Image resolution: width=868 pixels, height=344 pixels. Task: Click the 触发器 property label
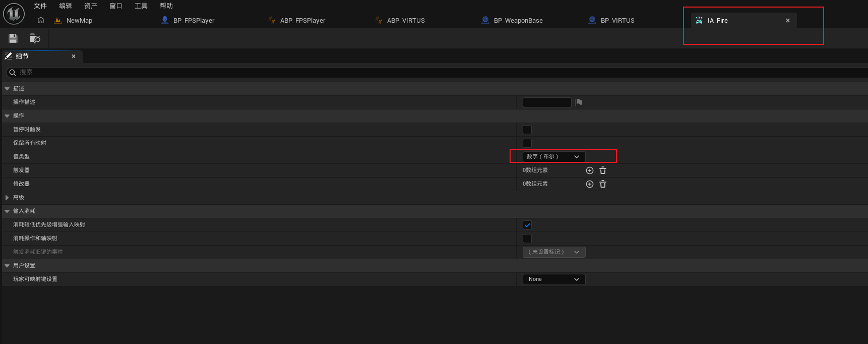(x=21, y=170)
